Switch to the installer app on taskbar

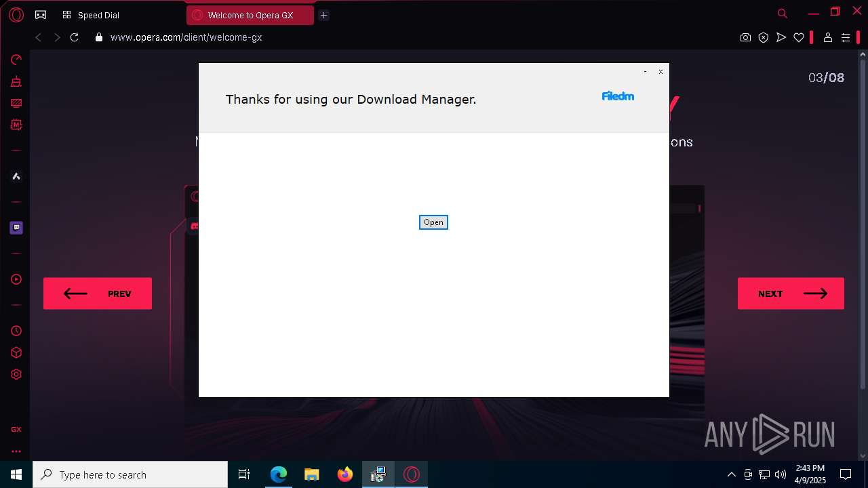click(378, 474)
